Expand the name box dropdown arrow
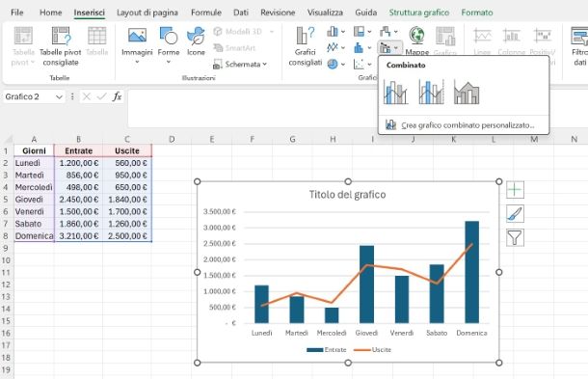This screenshot has width=588, height=379. (x=59, y=96)
